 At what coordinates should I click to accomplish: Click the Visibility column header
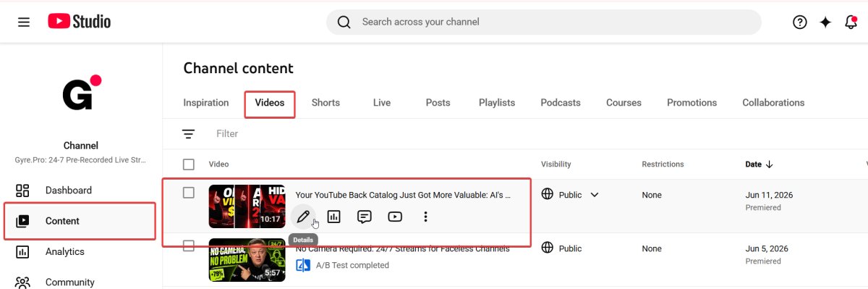[556, 164]
